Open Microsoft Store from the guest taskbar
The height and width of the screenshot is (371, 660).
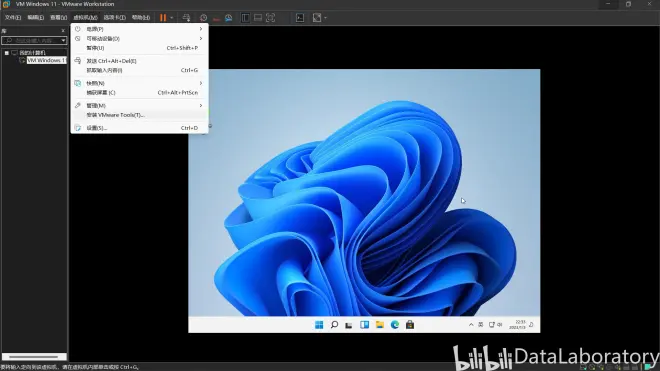click(410, 325)
